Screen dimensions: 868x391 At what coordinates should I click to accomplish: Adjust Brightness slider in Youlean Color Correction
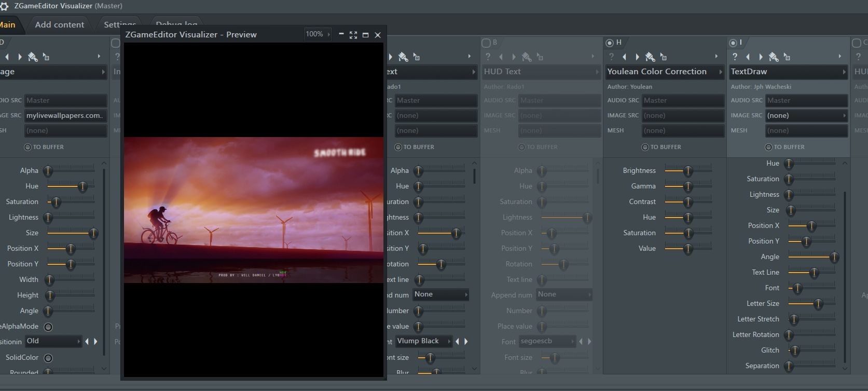pyautogui.click(x=688, y=170)
